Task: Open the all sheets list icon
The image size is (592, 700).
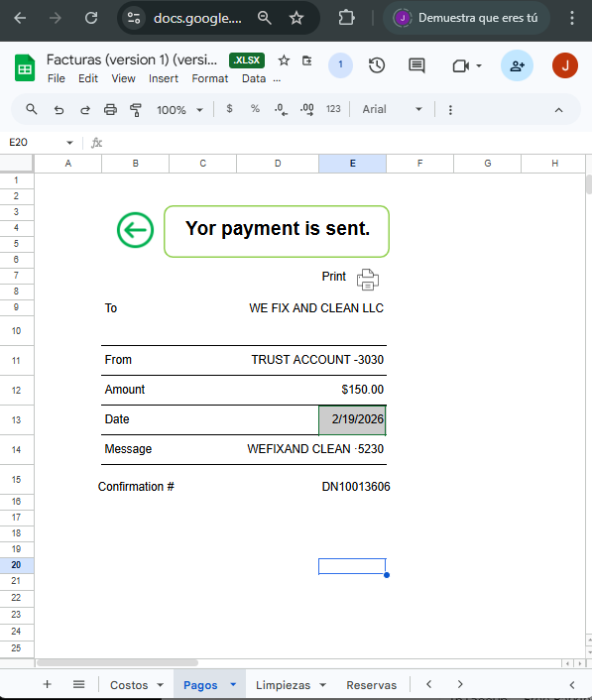Action: [79, 684]
